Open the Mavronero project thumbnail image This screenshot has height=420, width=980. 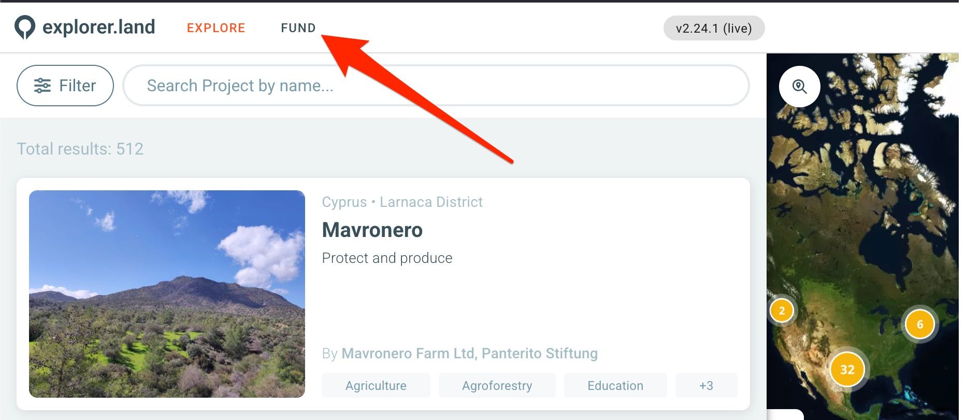coord(167,294)
